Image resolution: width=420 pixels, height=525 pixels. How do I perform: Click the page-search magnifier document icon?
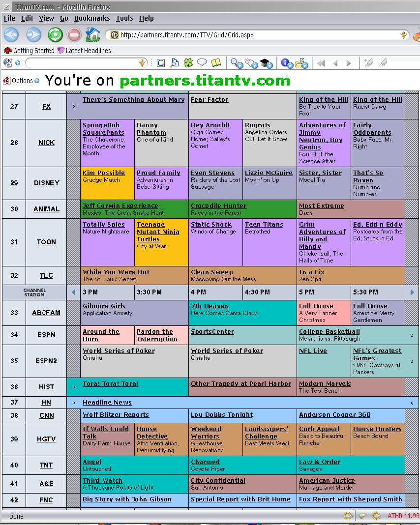pyautogui.click(x=175, y=62)
